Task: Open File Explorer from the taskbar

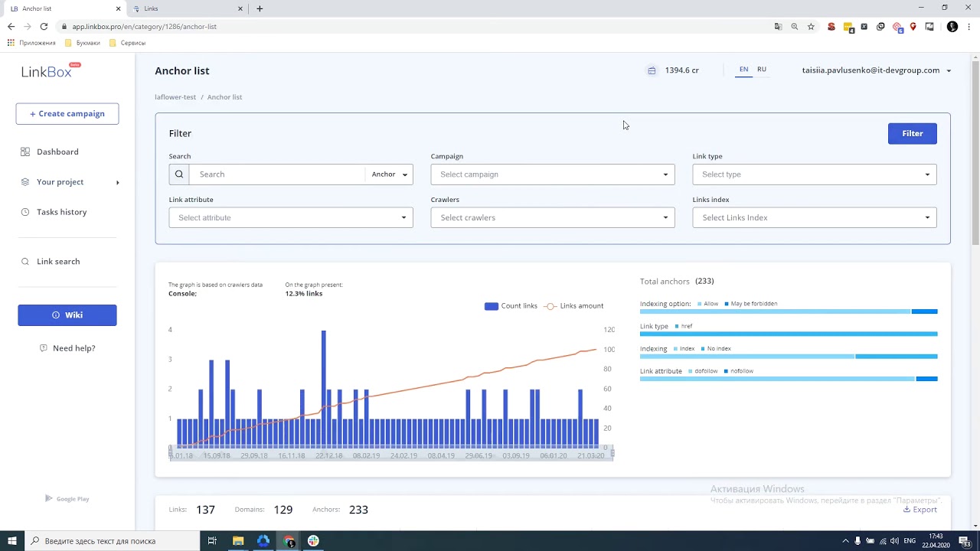Action: click(x=238, y=541)
